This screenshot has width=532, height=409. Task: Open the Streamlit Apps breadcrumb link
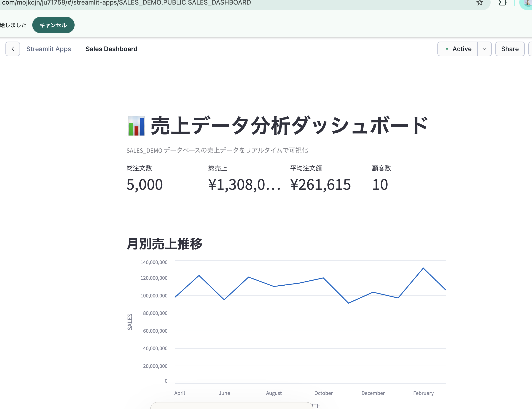[48, 49]
